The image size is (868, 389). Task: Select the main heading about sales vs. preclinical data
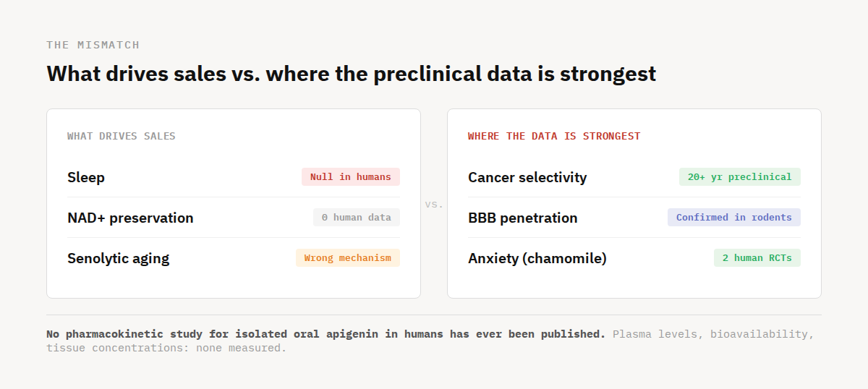[351, 74]
